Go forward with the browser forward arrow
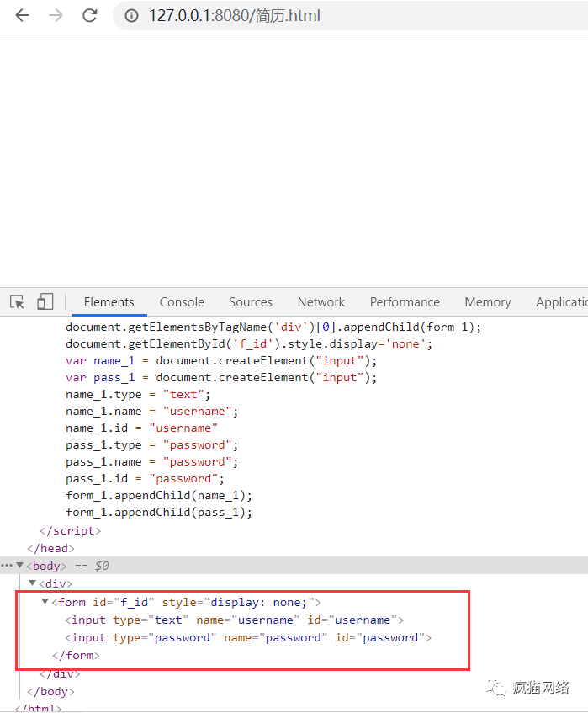This screenshot has width=588, height=713. [56, 15]
